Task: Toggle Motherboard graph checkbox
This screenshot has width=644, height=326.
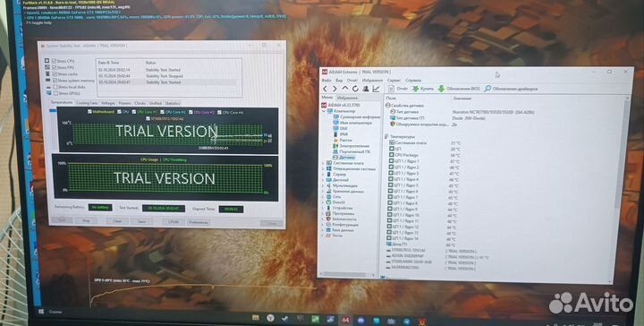Action: point(90,112)
